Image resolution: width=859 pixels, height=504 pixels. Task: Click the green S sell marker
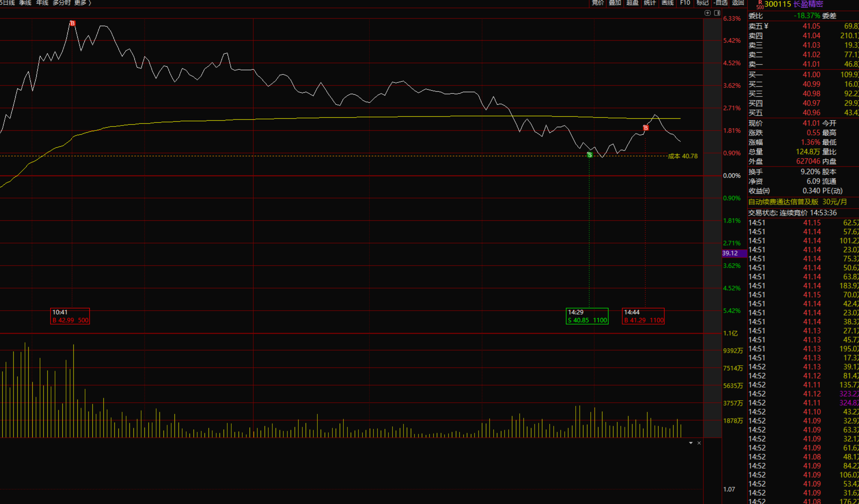[589, 155]
